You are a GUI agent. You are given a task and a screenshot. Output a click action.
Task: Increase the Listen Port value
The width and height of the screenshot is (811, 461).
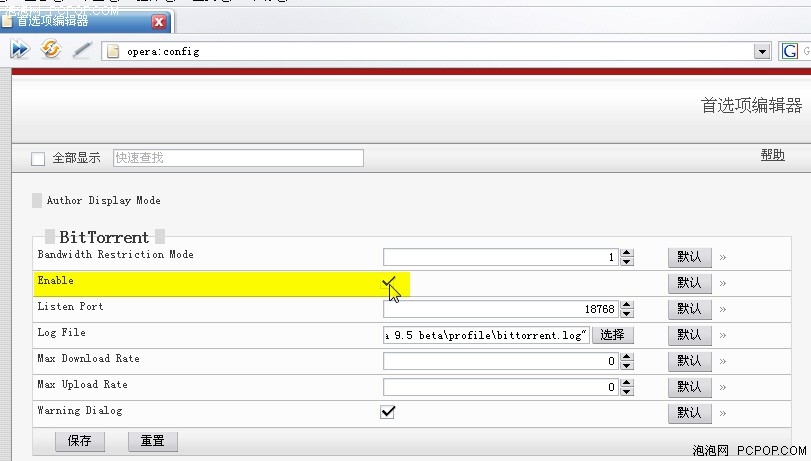[627, 305]
